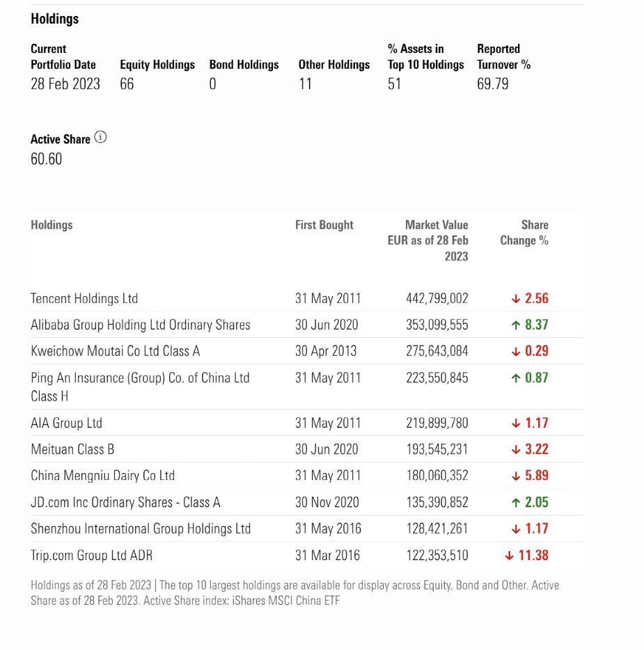The width and height of the screenshot is (644, 650).
Task: Click Market Value EUR column header
Action: (428, 240)
